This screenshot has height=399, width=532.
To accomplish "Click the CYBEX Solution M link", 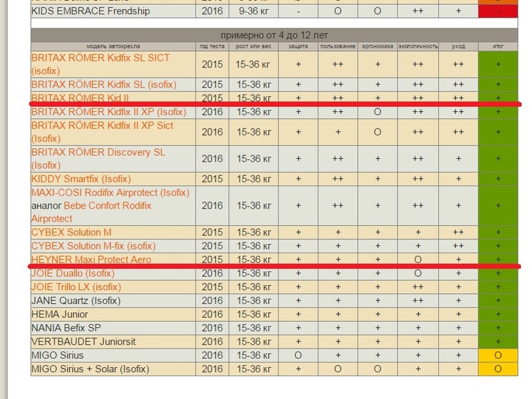I will tap(71, 232).
